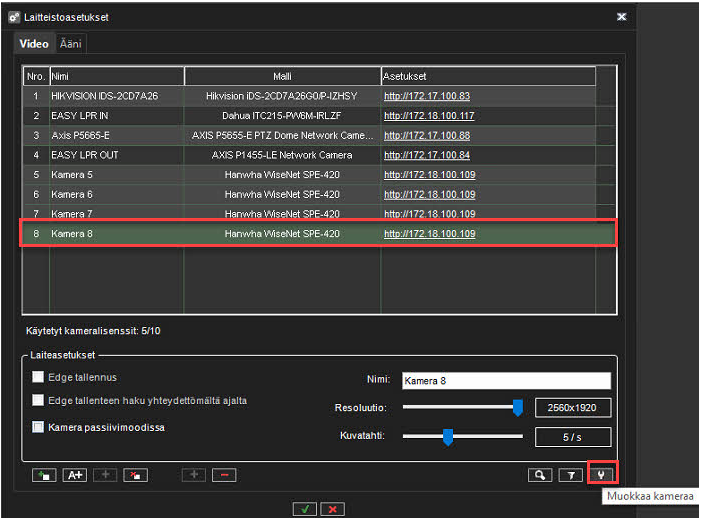Click the Muokkaa kameraa wrench icon

coord(602,474)
